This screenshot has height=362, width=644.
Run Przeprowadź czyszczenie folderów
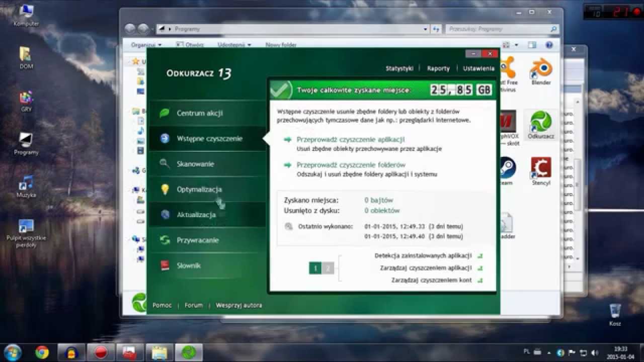351,165
